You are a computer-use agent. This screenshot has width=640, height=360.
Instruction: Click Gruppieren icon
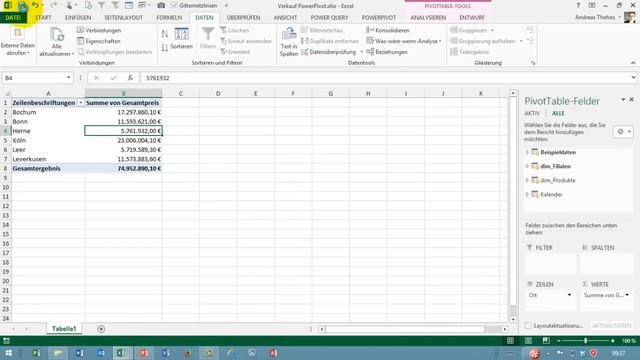click(x=454, y=30)
